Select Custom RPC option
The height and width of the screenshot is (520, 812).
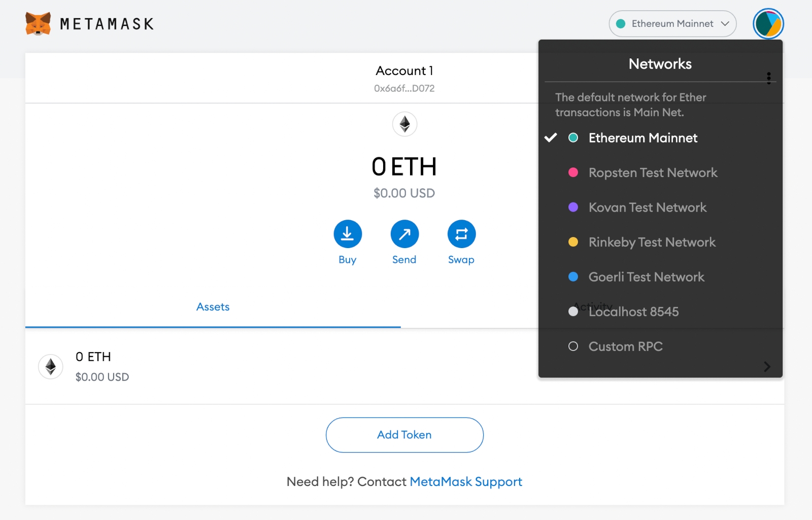[x=625, y=346]
